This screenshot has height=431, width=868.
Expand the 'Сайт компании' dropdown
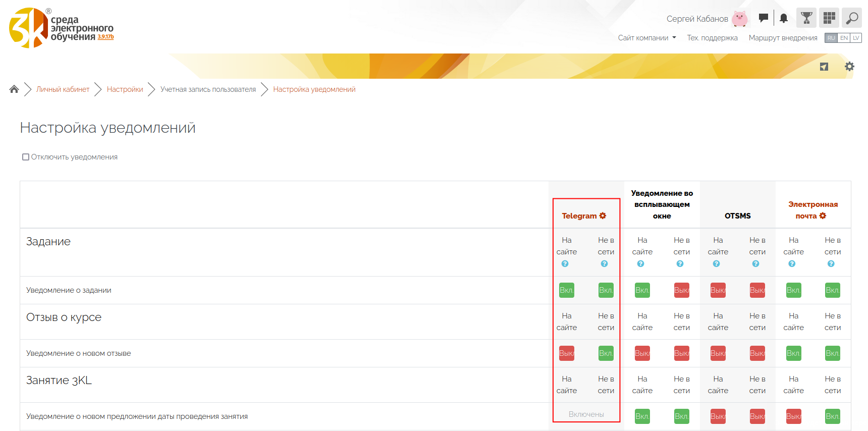click(646, 38)
